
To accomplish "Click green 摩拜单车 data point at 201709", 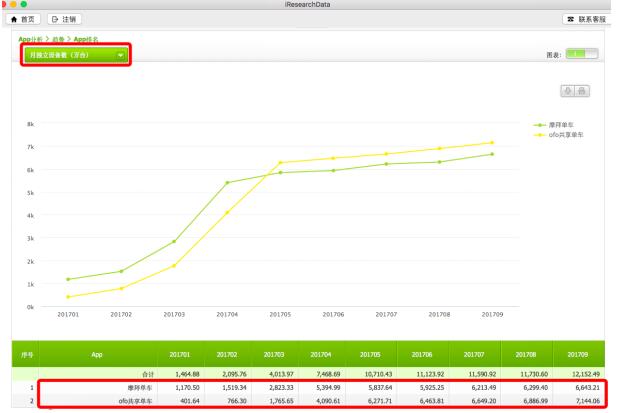I will coord(492,154).
